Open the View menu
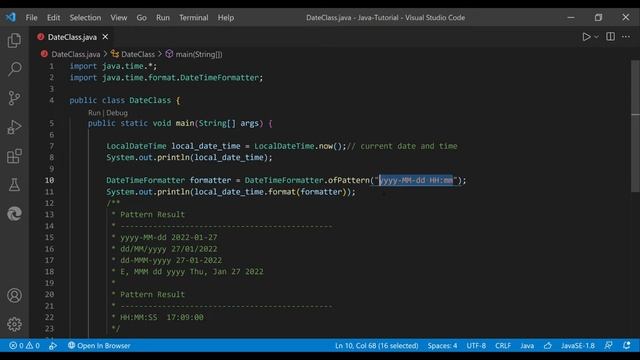This screenshot has width=640, height=360. click(x=118, y=18)
